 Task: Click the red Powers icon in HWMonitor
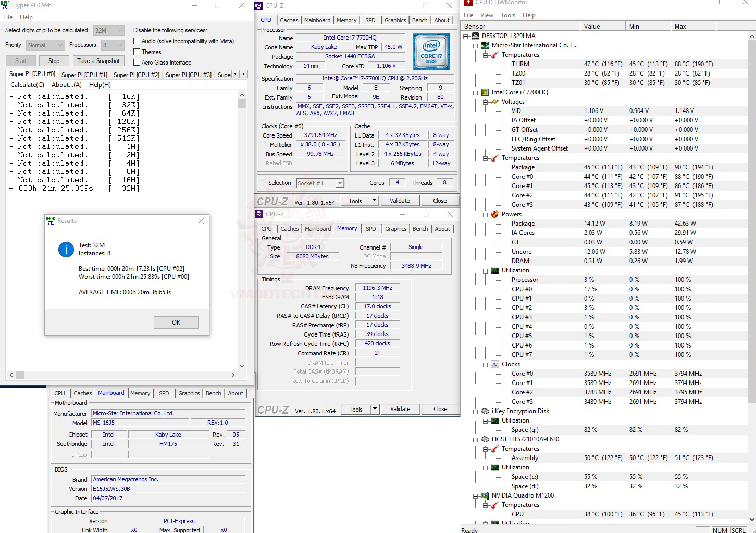[x=495, y=214]
